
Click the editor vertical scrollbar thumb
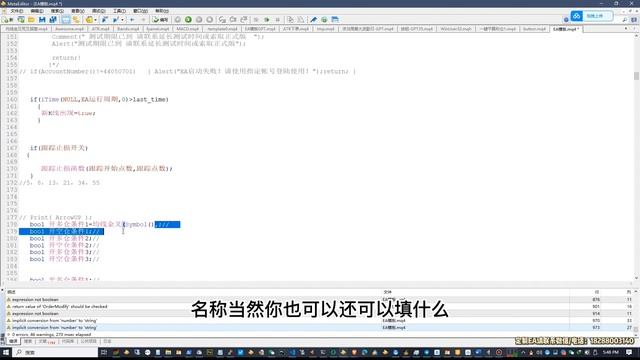(636, 76)
